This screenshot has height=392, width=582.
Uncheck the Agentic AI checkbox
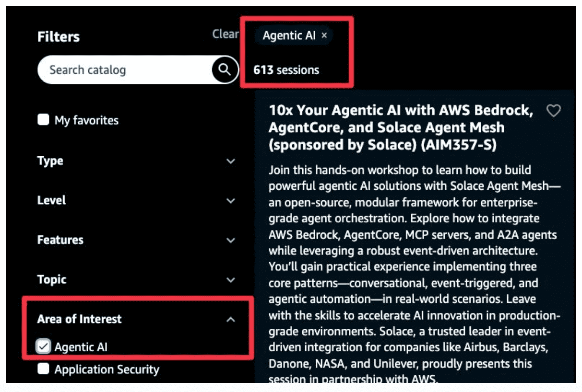coord(44,346)
